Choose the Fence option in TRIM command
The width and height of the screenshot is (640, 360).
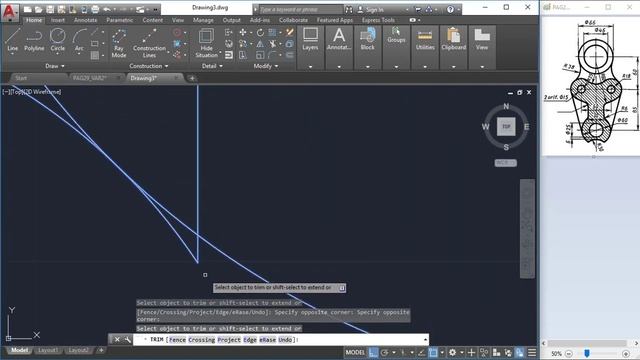click(x=177, y=340)
